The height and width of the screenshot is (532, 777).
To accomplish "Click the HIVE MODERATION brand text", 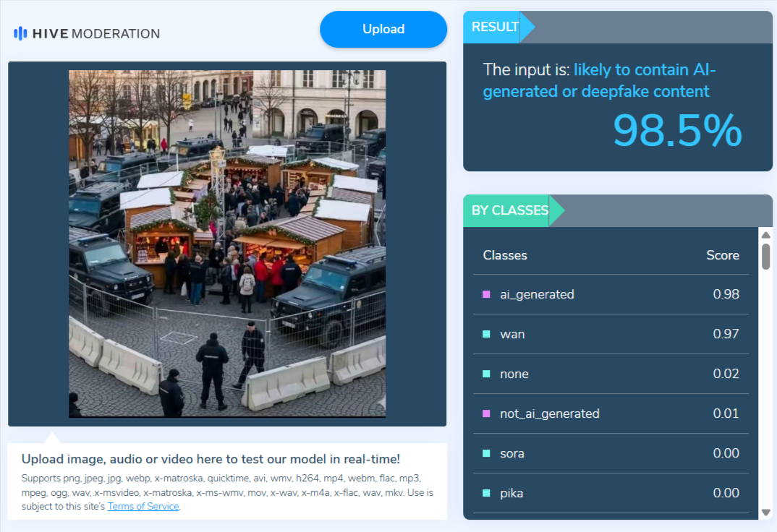I will coord(96,34).
